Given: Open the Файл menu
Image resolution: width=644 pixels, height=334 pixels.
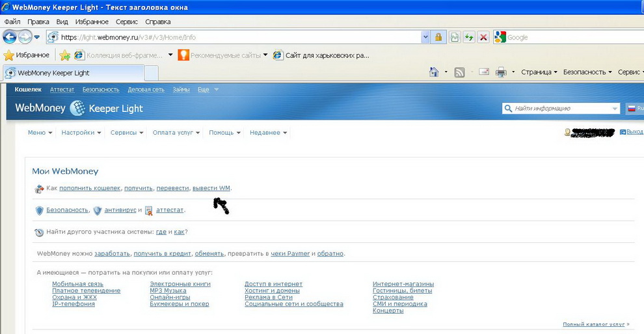Looking at the screenshot, I should point(12,21).
